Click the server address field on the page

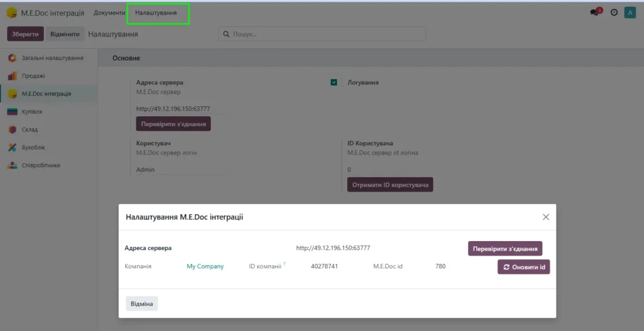pyautogui.click(x=181, y=109)
